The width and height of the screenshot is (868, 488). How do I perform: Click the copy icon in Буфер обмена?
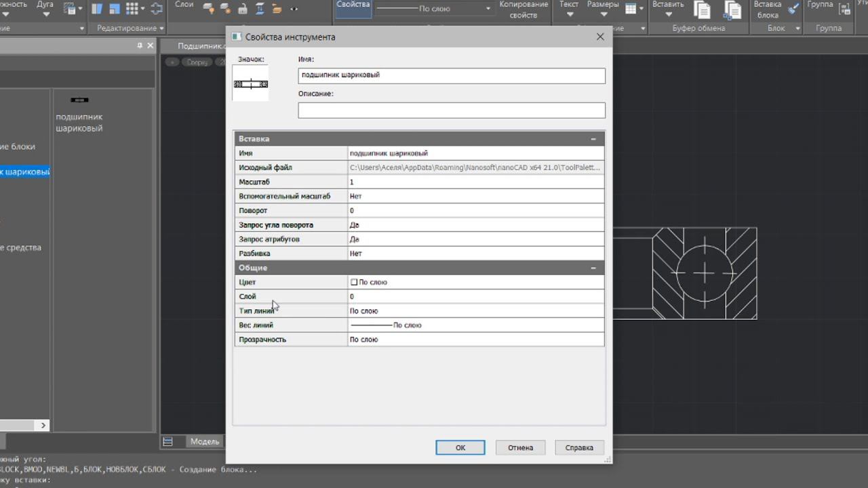pyautogui.click(x=702, y=9)
